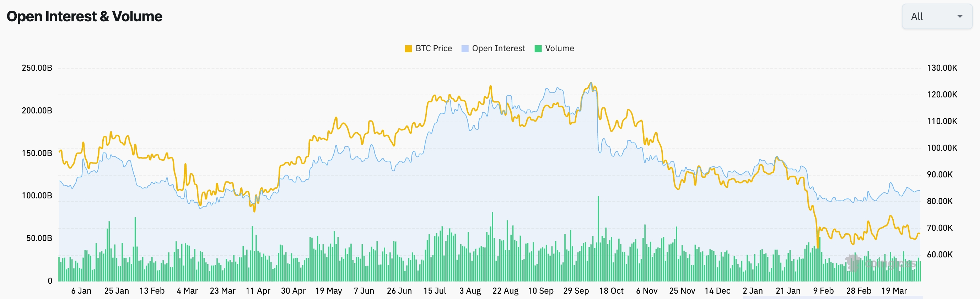Image resolution: width=980 pixels, height=299 pixels.
Task: Select the 19 Mar date label
Action: (894, 291)
